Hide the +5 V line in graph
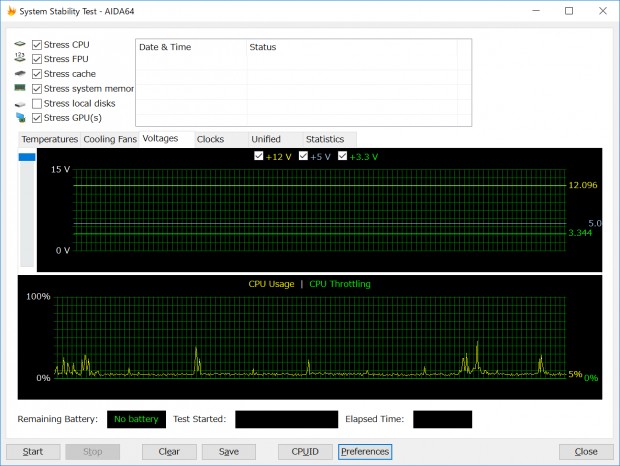 [303, 156]
